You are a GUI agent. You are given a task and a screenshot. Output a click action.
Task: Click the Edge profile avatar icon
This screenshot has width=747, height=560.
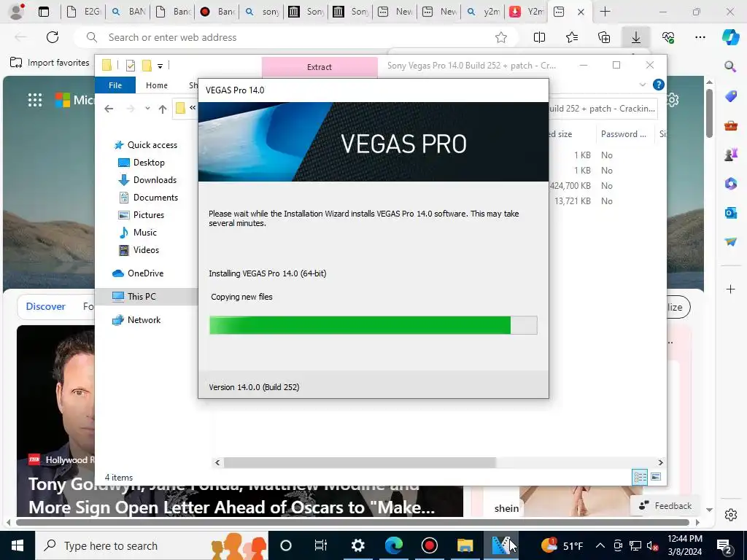pos(18,12)
